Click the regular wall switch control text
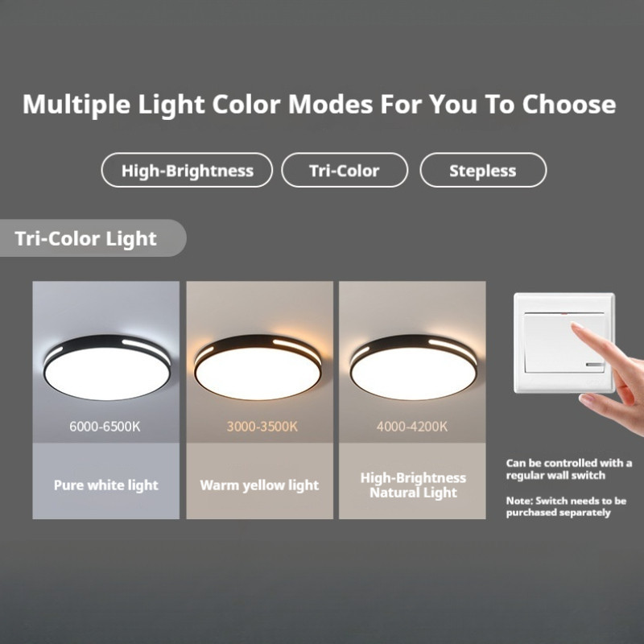The width and height of the screenshot is (644, 644). [569, 469]
